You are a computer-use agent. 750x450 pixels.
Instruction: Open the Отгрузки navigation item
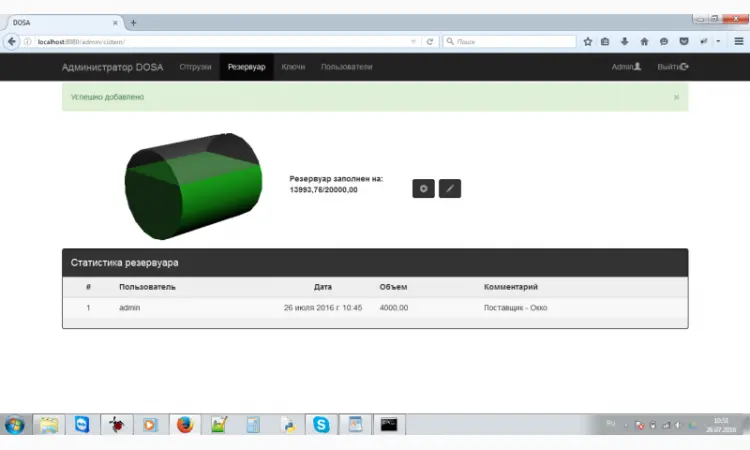coord(195,67)
